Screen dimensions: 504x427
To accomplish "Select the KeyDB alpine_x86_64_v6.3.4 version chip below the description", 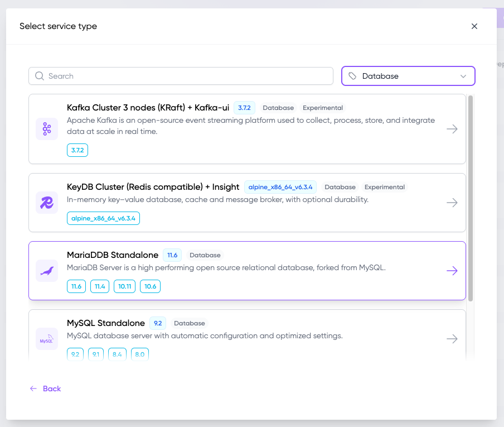I will [x=103, y=218].
